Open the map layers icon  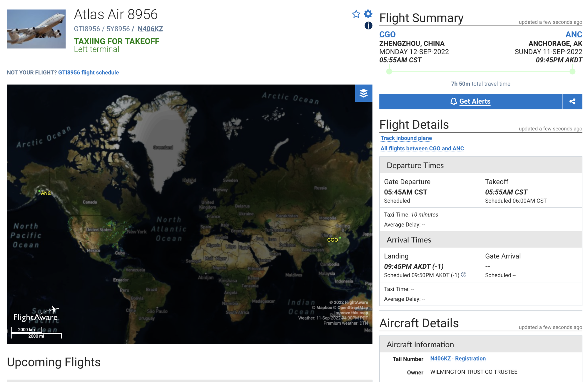click(x=363, y=93)
